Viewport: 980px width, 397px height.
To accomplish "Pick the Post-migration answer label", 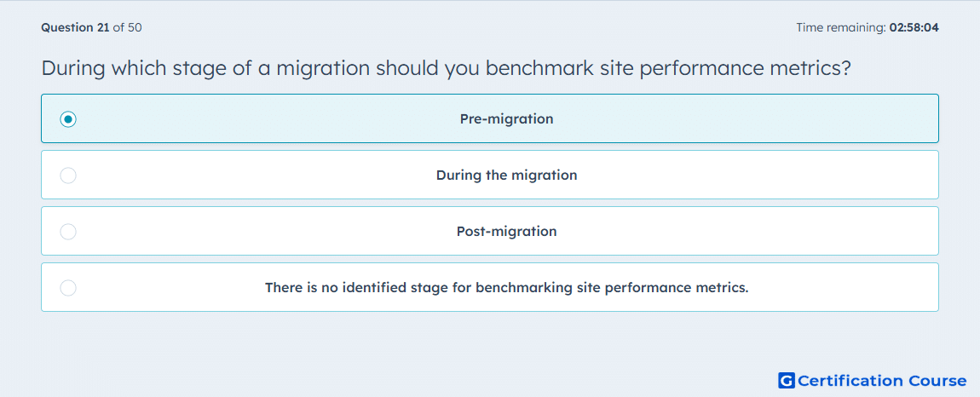I will click(x=507, y=232).
